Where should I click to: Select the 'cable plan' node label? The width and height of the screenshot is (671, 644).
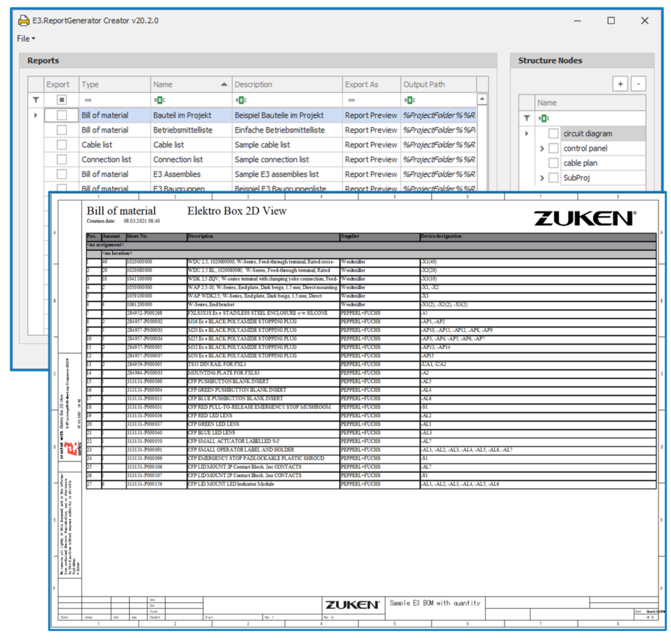pyautogui.click(x=581, y=163)
